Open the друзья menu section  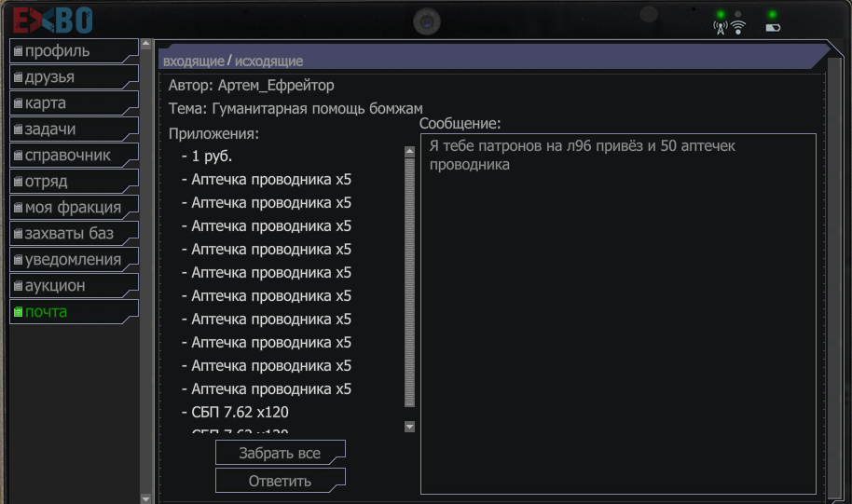pyautogui.click(x=74, y=76)
